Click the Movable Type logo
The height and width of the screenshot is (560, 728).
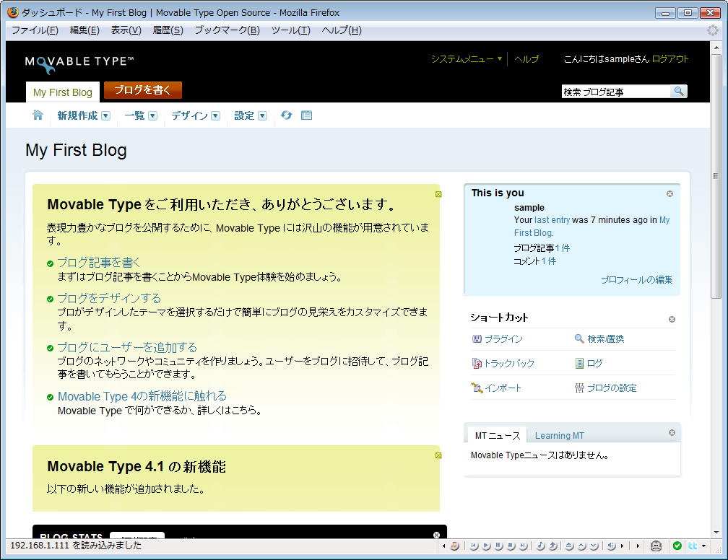[x=79, y=64]
